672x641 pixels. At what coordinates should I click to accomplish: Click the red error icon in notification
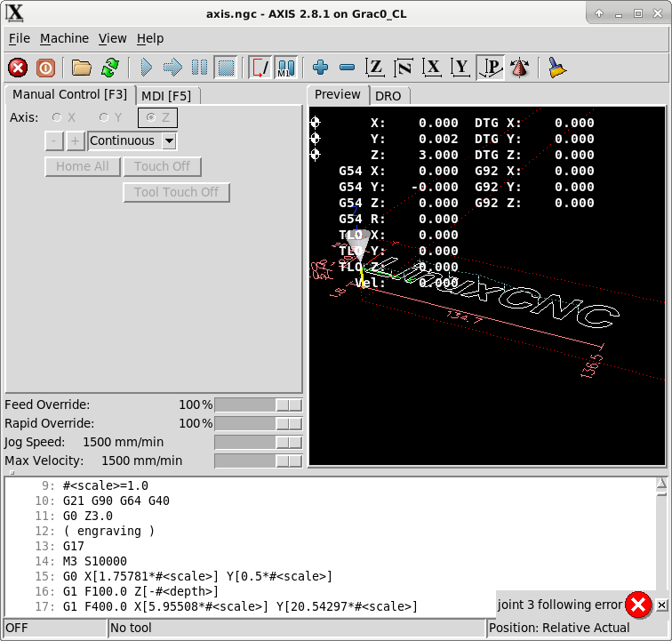pyautogui.click(x=637, y=605)
